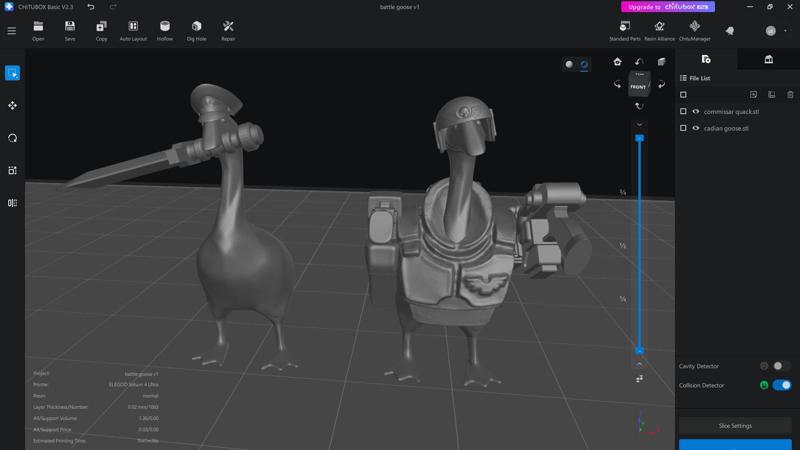Viewport: 800px width, 450px height.
Task: Click the FRONT face of view cube
Action: (x=639, y=85)
